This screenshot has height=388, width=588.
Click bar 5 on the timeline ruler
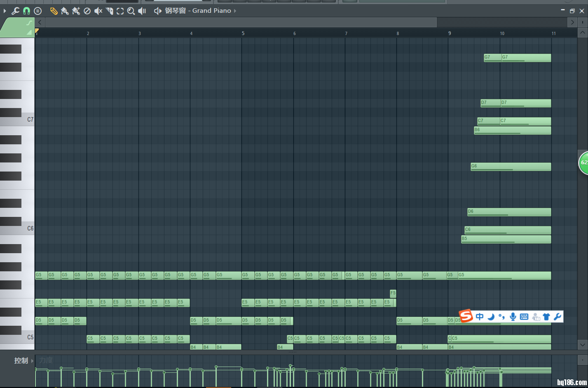[243, 33]
